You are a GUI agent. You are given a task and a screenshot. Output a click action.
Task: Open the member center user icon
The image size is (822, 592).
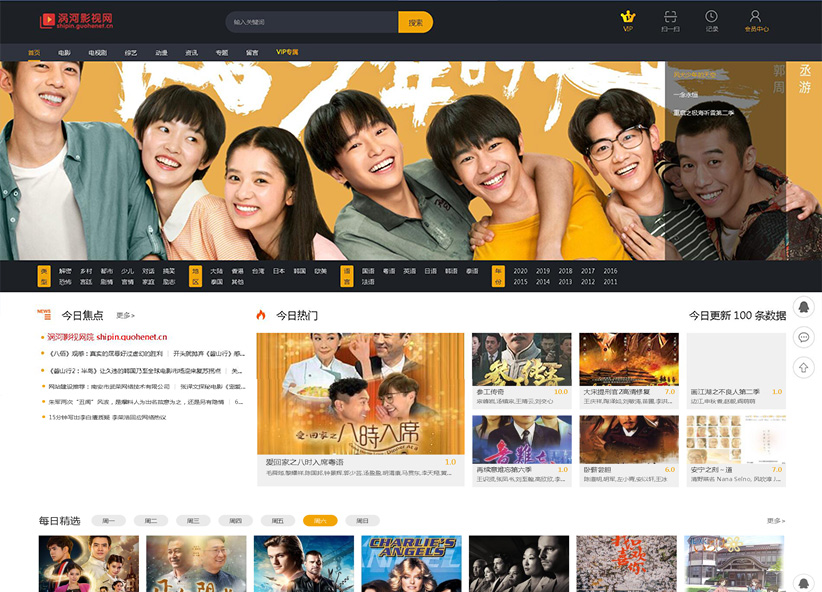click(756, 17)
